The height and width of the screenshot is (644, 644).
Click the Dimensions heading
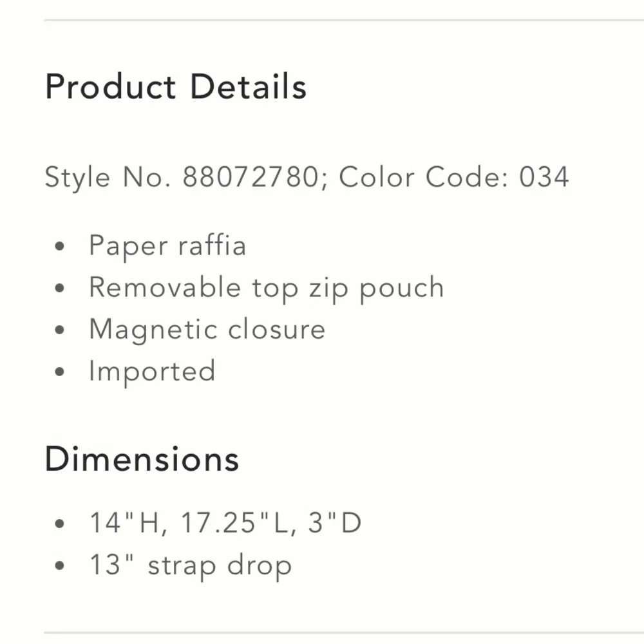tap(142, 459)
